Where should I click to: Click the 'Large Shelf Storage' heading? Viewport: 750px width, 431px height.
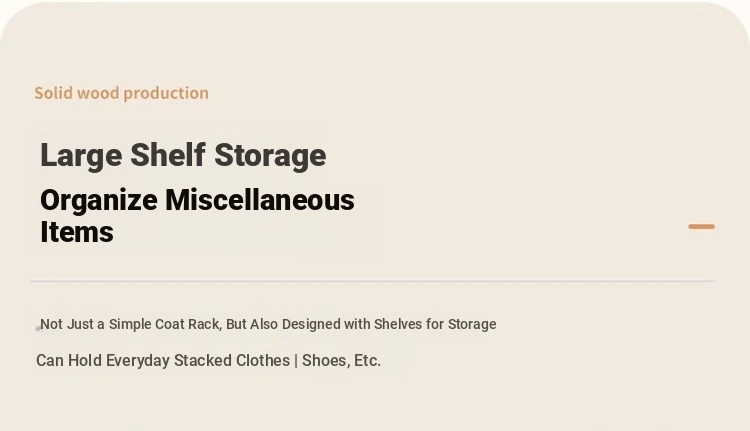[x=183, y=155]
